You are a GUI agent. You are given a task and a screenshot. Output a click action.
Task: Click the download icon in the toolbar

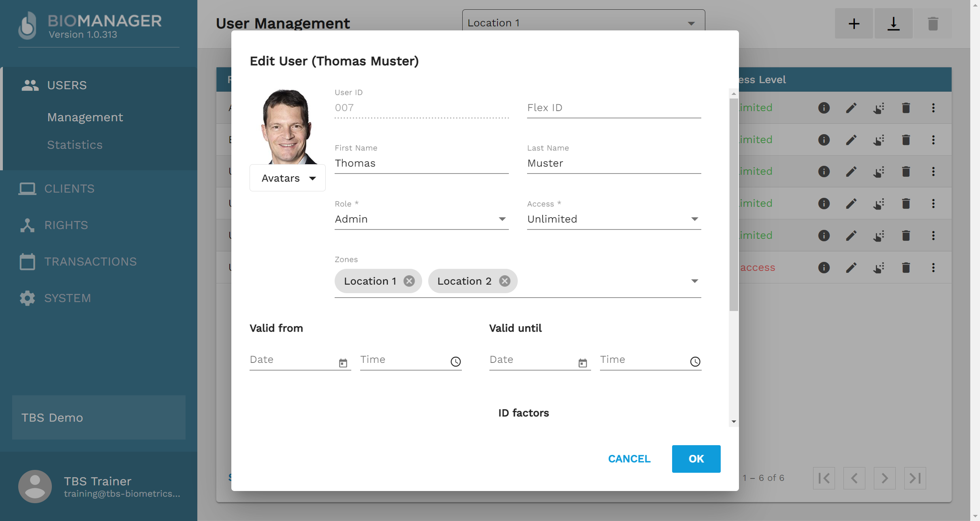click(x=894, y=24)
